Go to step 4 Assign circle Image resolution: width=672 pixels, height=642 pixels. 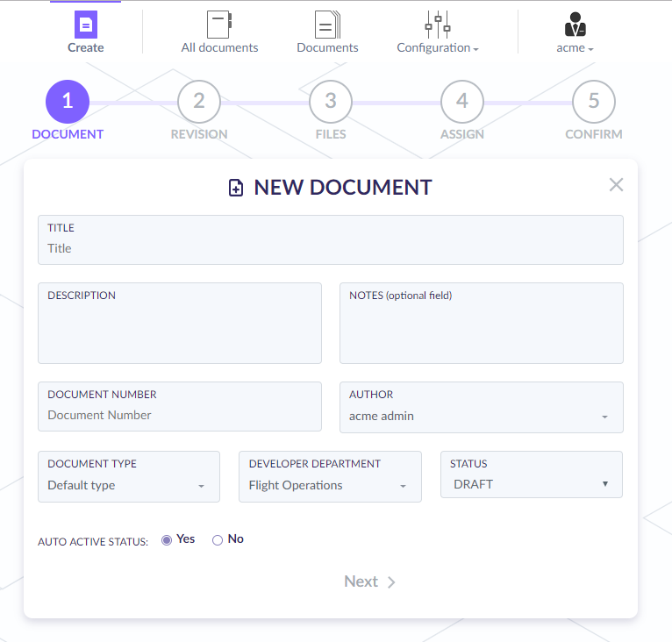pyautogui.click(x=462, y=102)
